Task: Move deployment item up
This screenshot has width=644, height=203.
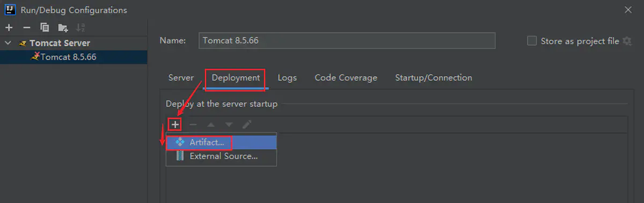Action: coord(211,125)
